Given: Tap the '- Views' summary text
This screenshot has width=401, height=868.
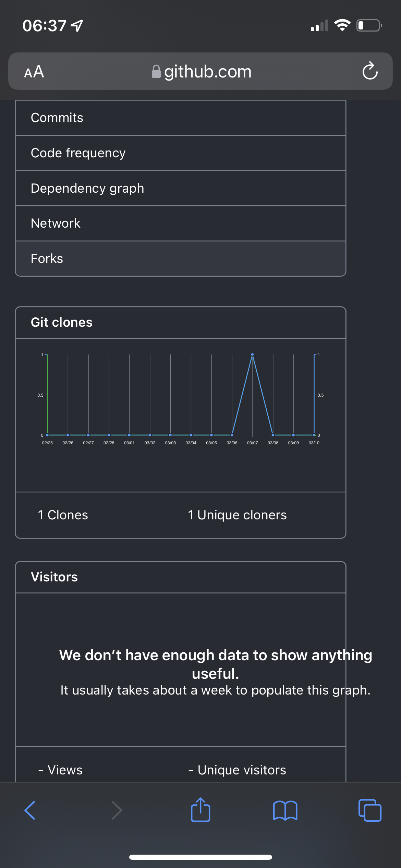Looking at the screenshot, I should click(60, 770).
